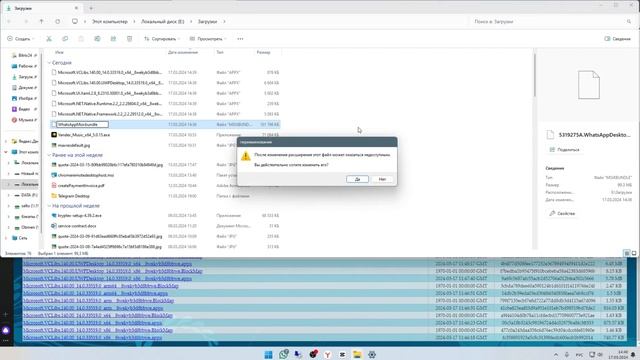Open the Windows Start button
This screenshot has height=360, width=640.
(x=268, y=354)
